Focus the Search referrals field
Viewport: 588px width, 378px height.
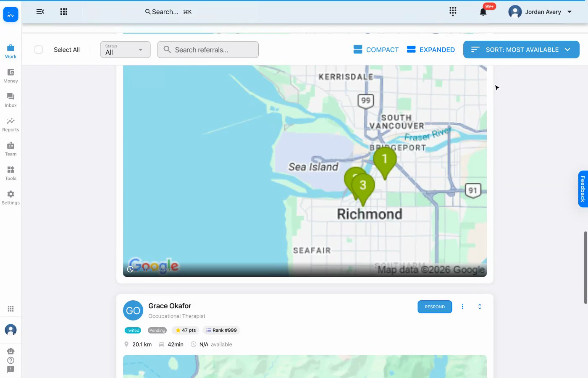coord(208,50)
